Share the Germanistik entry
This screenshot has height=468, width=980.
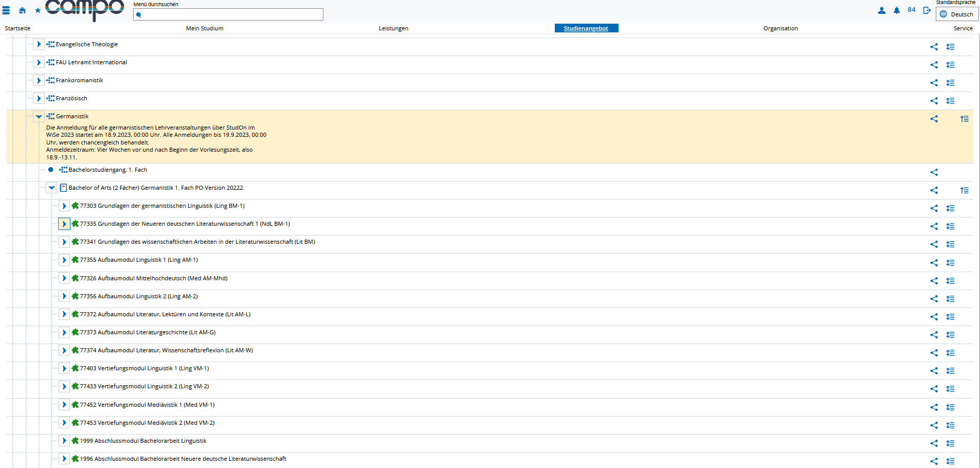[934, 119]
